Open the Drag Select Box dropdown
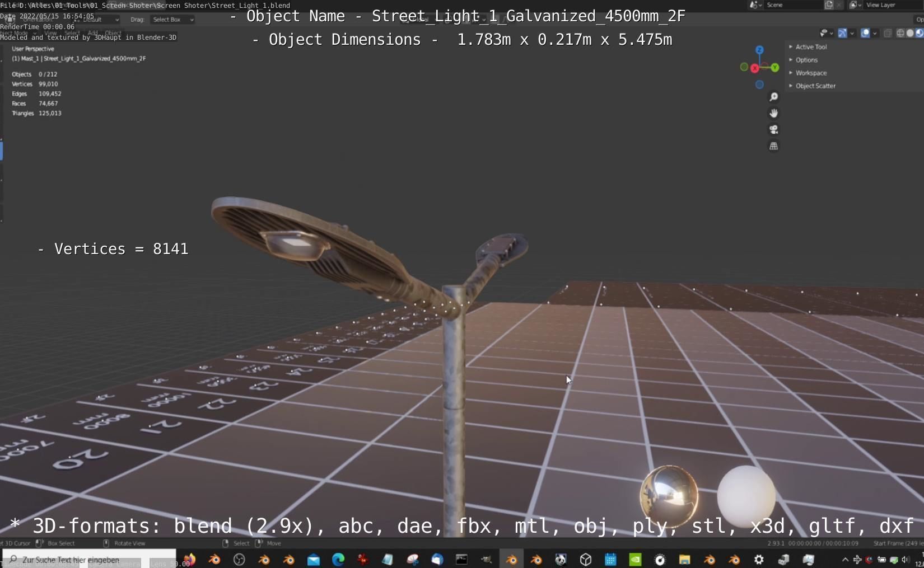The height and width of the screenshot is (568, 924). tap(173, 20)
